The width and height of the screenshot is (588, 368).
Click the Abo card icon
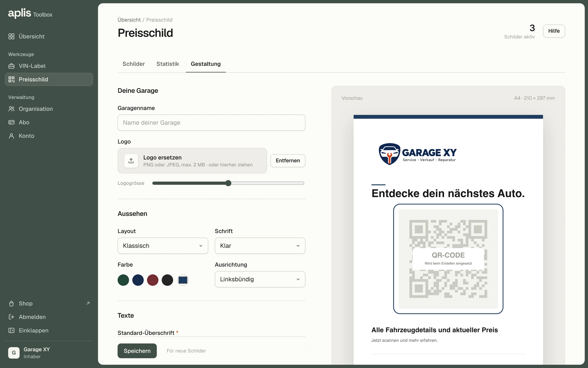pyautogui.click(x=11, y=122)
